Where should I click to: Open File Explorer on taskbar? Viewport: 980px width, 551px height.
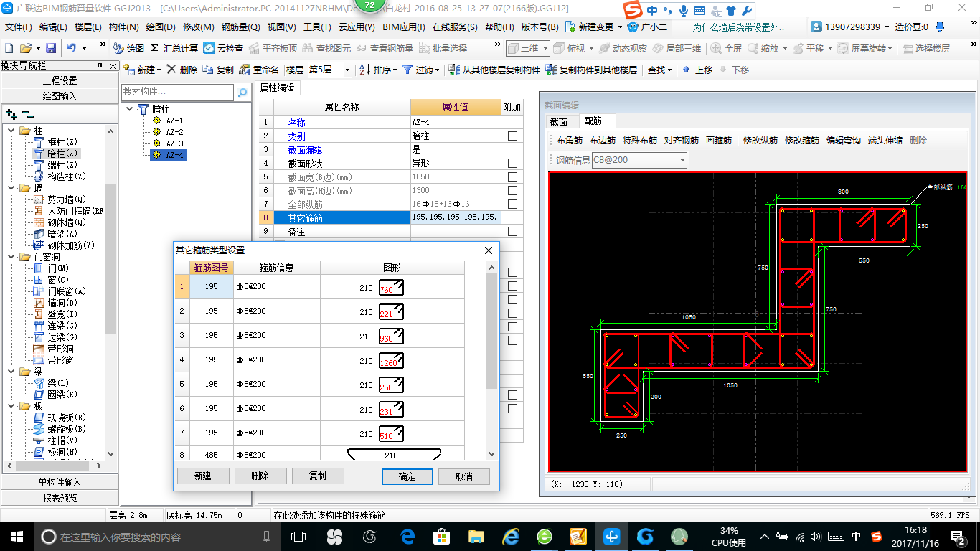pos(476,536)
